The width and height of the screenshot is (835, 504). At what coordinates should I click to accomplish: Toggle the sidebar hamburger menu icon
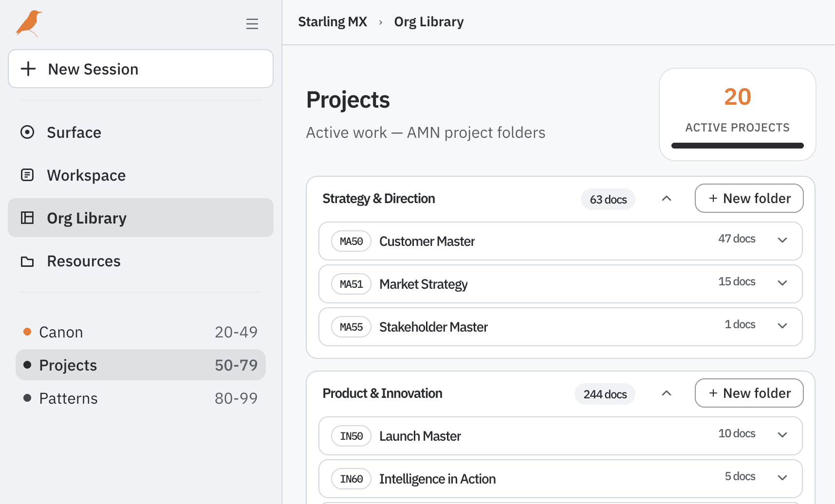click(x=252, y=24)
